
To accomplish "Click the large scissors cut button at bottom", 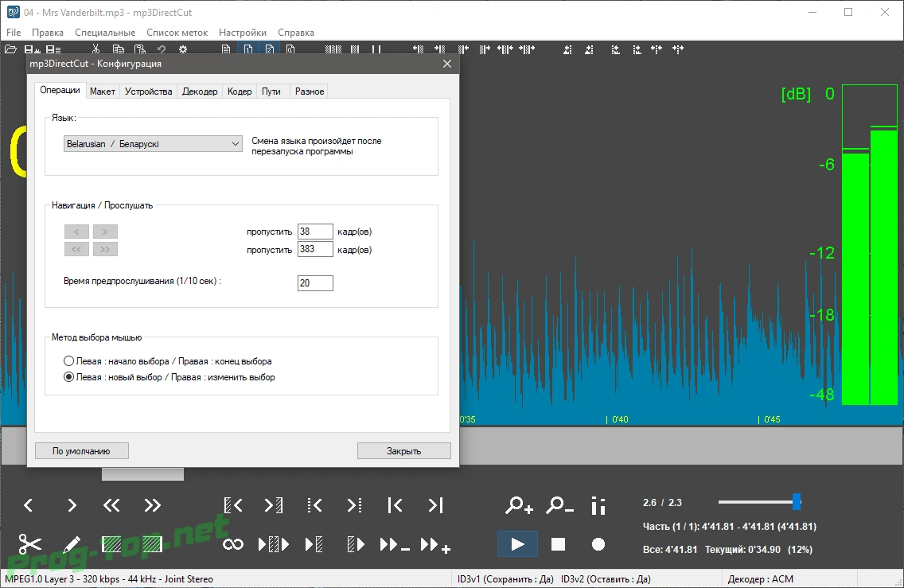I will [30, 543].
